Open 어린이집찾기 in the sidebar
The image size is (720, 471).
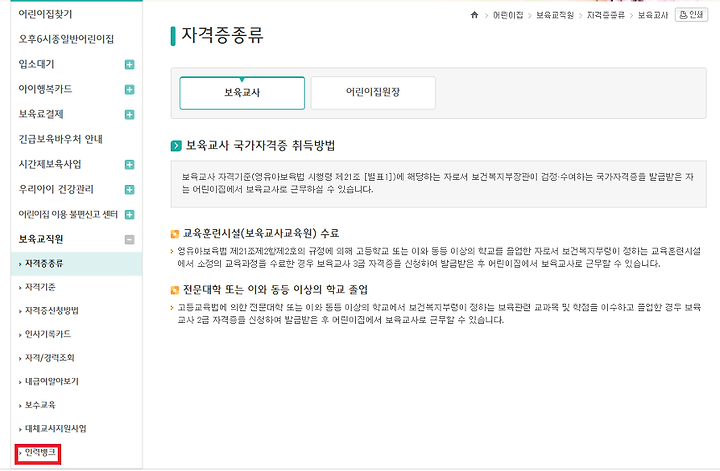pyautogui.click(x=45, y=14)
